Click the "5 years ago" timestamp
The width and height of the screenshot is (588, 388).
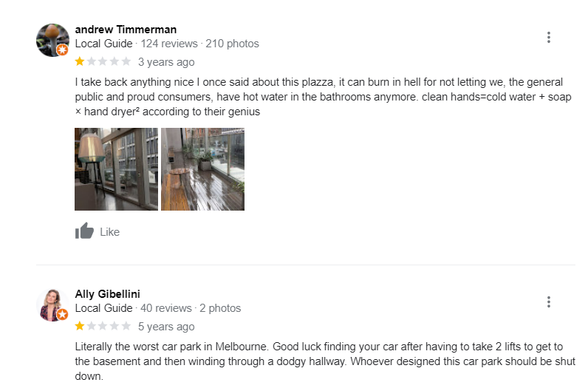(166, 327)
